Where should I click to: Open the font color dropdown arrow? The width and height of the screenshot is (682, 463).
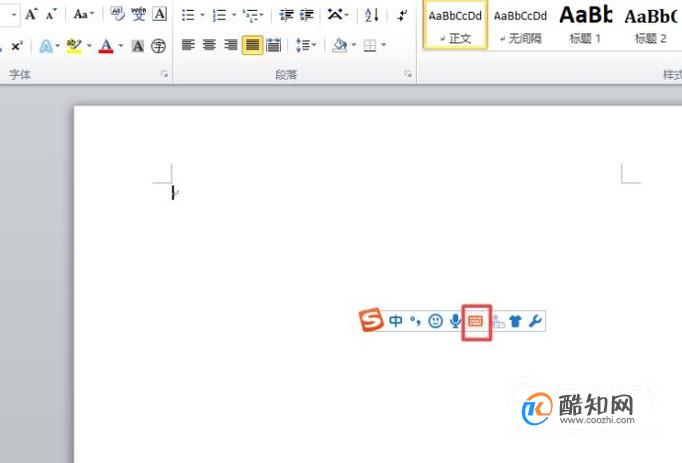[120, 46]
